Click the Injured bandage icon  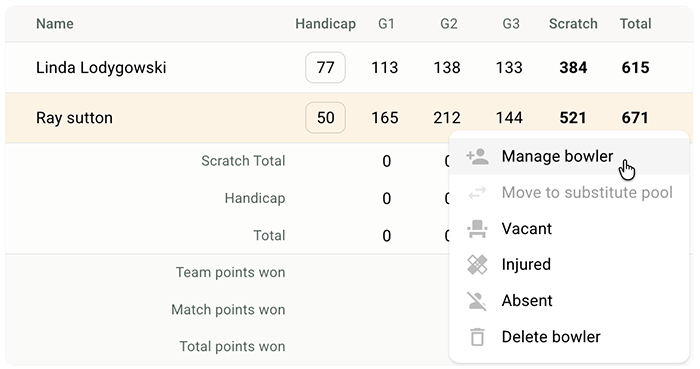477,265
